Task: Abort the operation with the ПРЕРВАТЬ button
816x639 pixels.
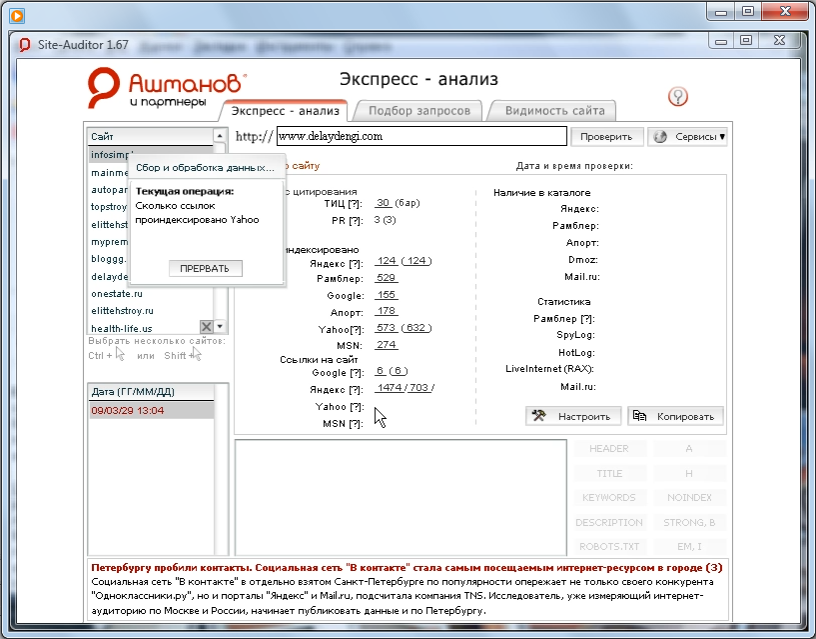Action: pos(205,269)
